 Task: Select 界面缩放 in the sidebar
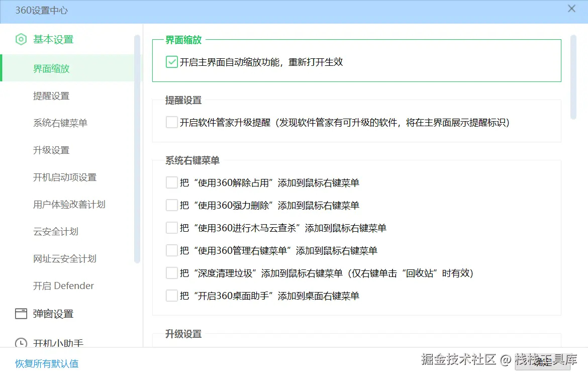click(68, 68)
